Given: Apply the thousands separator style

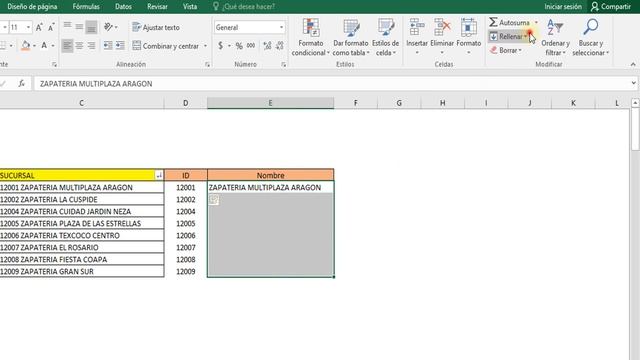Looking at the screenshot, I should coord(251,46).
